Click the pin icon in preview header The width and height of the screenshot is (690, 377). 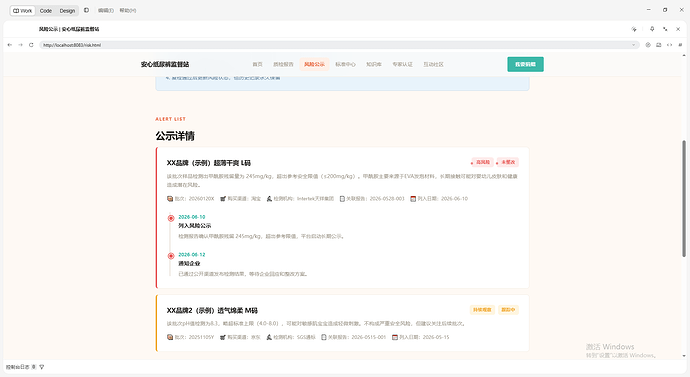pyautogui.click(x=652, y=29)
